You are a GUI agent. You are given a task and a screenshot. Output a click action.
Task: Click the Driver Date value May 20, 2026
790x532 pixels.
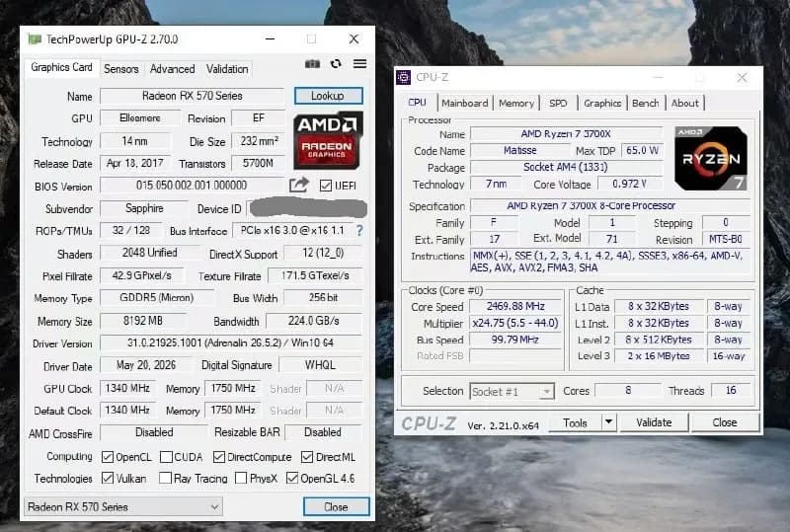click(146, 365)
